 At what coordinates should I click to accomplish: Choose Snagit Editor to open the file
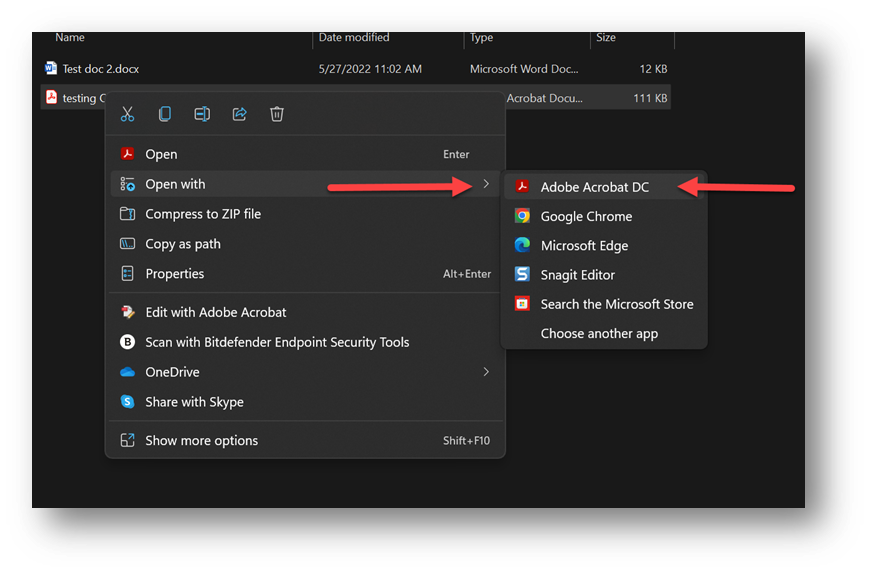(x=577, y=274)
